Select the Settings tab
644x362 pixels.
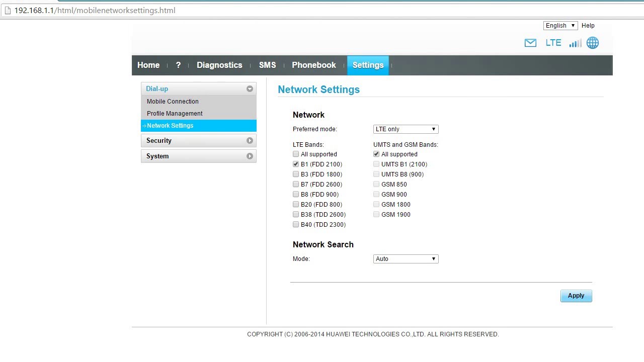pos(368,65)
